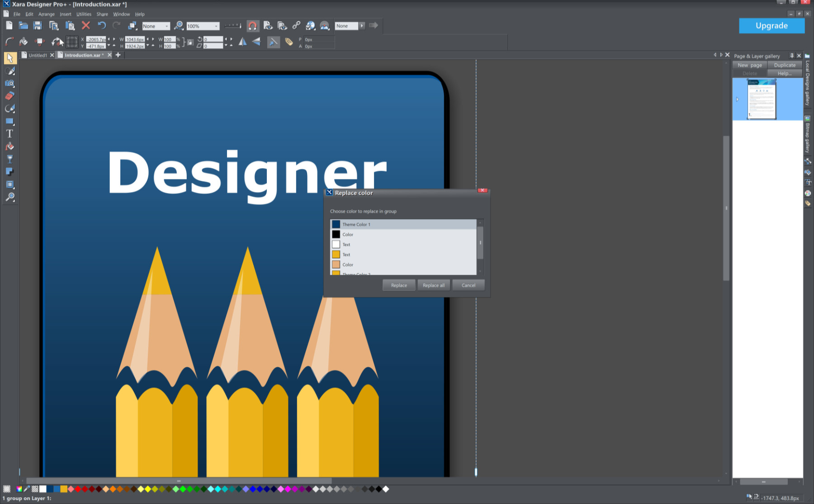The width and height of the screenshot is (814, 504).
Task: Pin the Page & Layer gallery panel
Action: [x=791, y=56]
